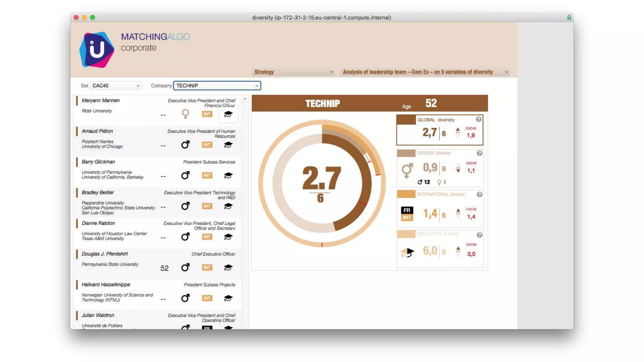This screenshot has width=644, height=362.
Task: Select Hallvard Hasselknippe in the executive list
Action: (x=106, y=285)
